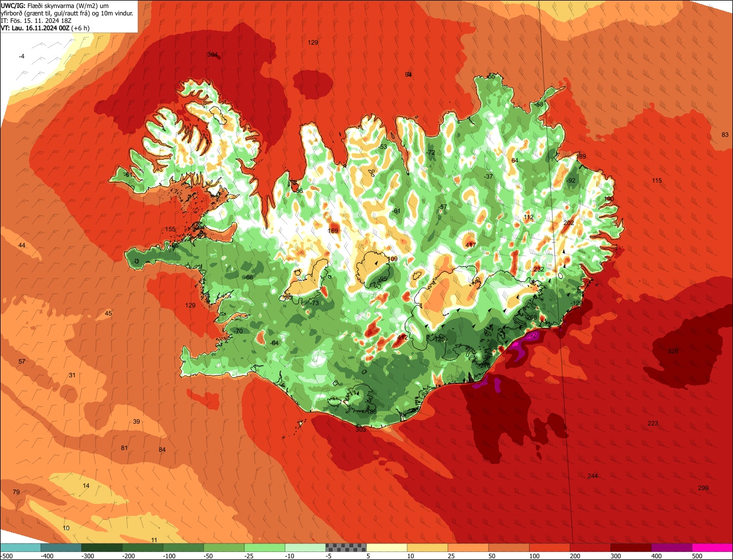
Task: Click the "VT: Lau. 16.11.2024 00Z (+6 h)" line
Action: coord(45,27)
